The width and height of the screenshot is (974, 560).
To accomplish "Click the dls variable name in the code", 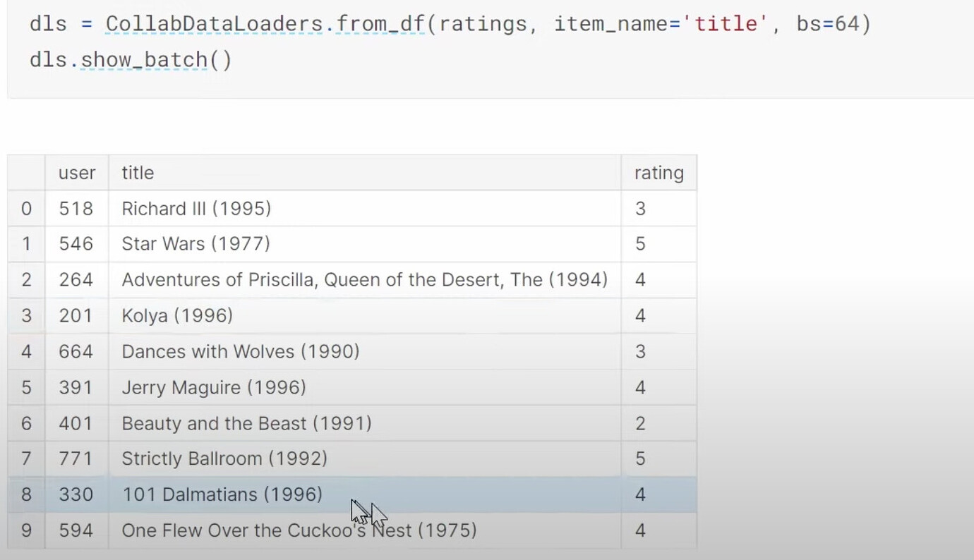I will point(44,23).
